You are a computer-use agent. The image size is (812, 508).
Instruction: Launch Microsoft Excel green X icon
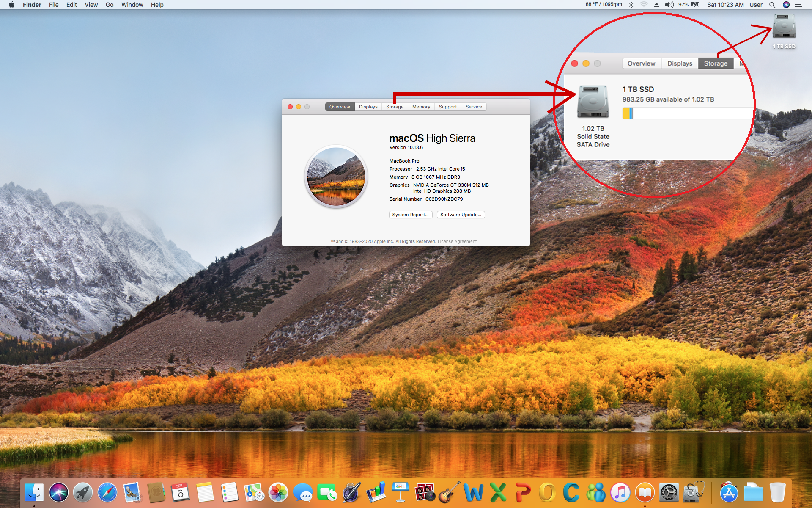(498, 493)
